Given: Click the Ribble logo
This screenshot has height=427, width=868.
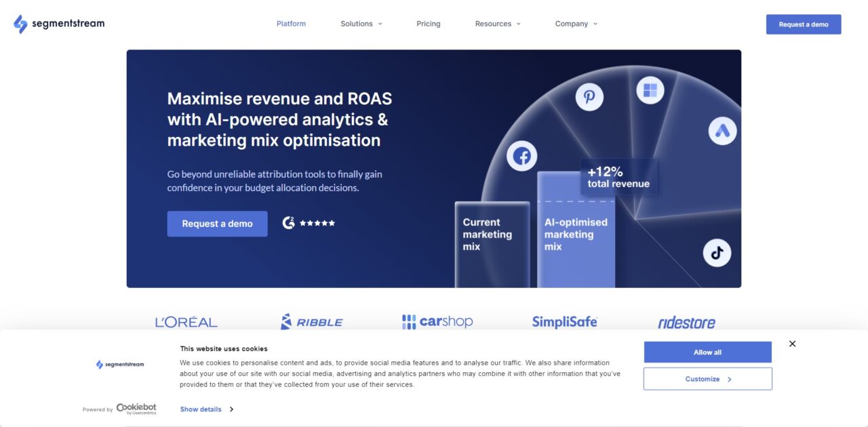Looking at the screenshot, I should pos(312,322).
